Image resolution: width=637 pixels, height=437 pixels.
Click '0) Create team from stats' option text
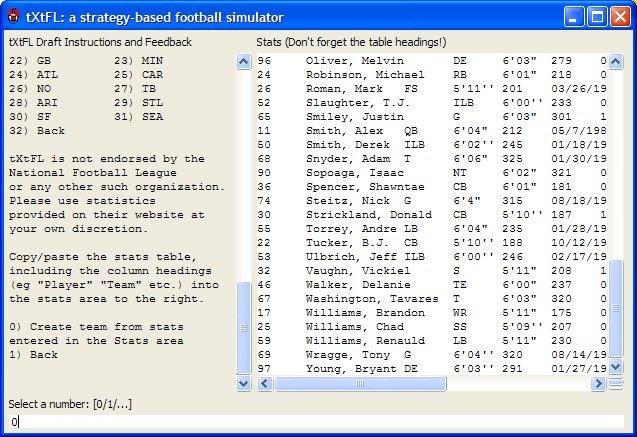click(96, 326)
